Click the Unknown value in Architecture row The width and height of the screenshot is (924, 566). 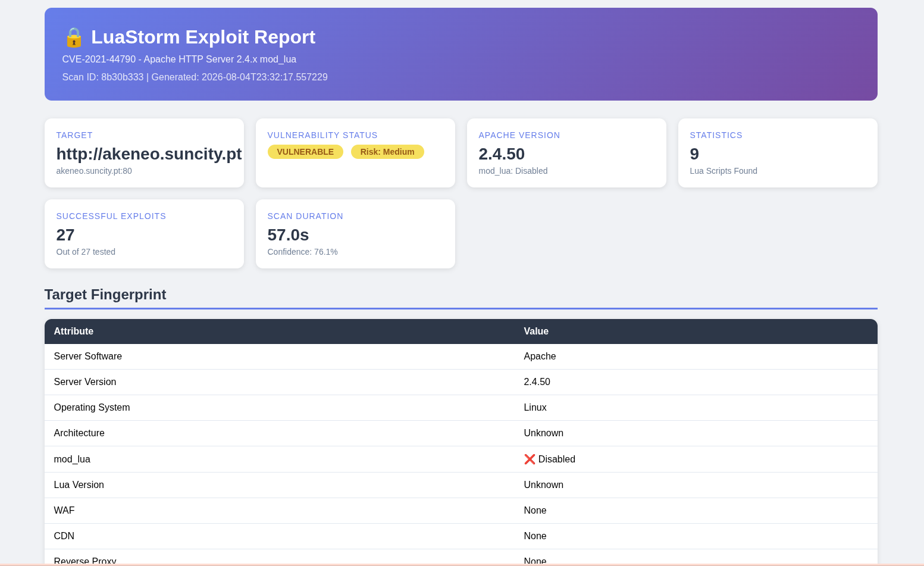pos(544,433)
